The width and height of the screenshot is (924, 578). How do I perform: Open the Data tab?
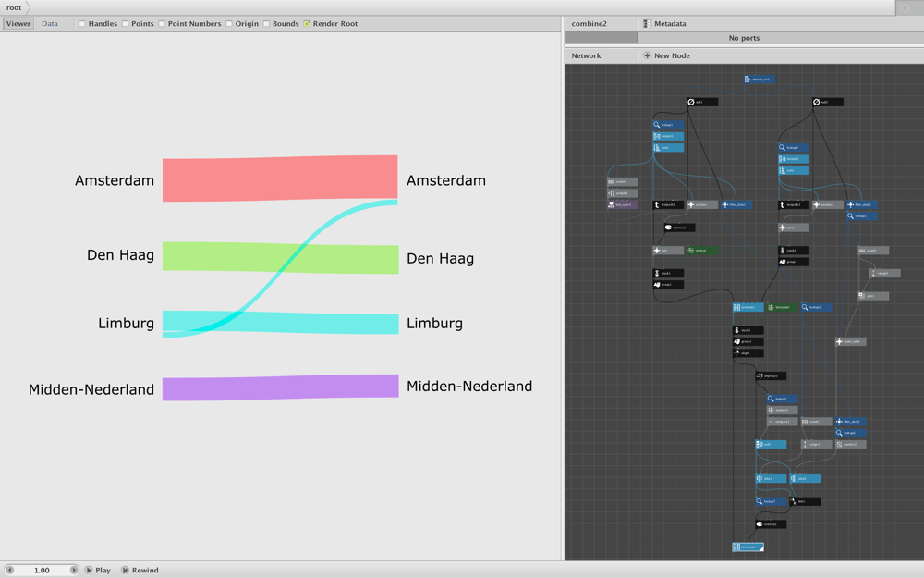50,24
